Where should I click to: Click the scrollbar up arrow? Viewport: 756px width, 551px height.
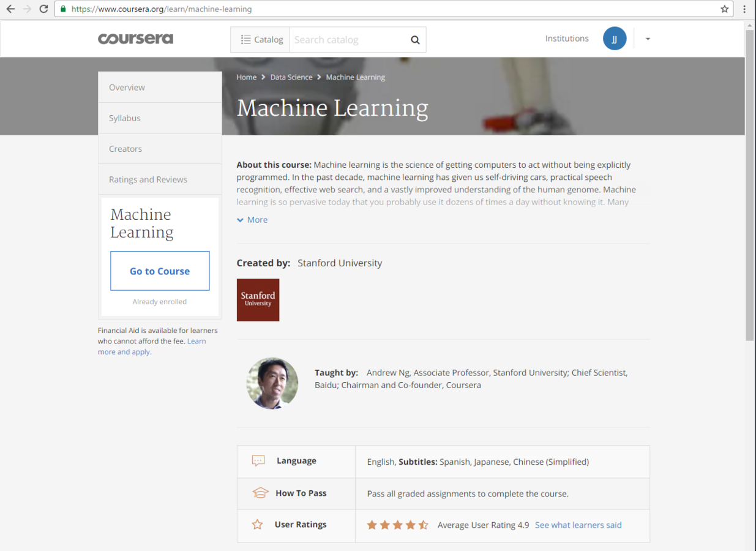[x=750, y=25]
